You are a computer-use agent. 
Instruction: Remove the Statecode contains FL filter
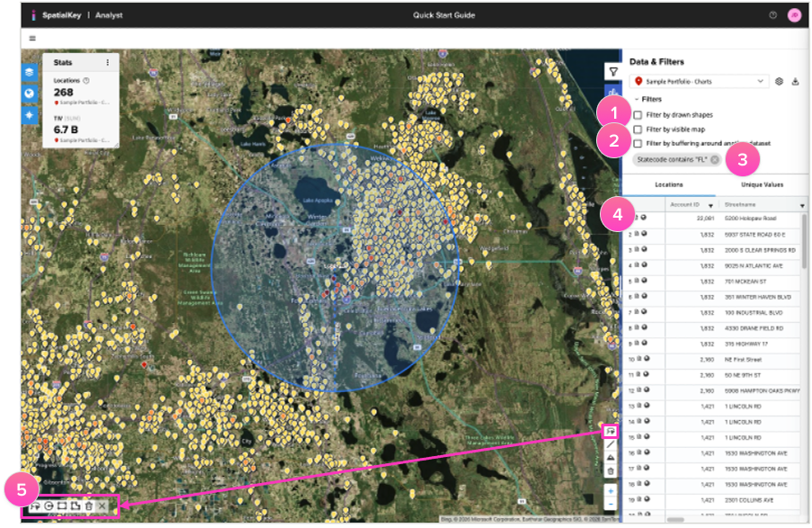pos(714,160)
